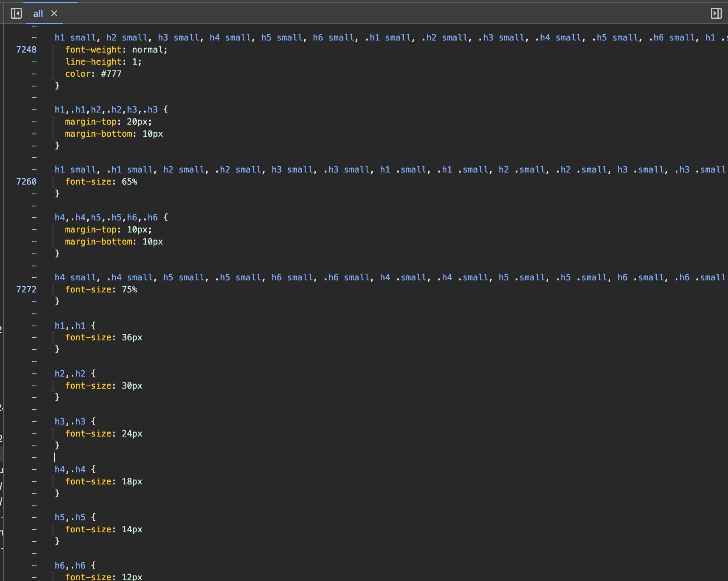Click line number 7248 in gutter
This screenshot has height=581, width=728.
pos(26,50)
